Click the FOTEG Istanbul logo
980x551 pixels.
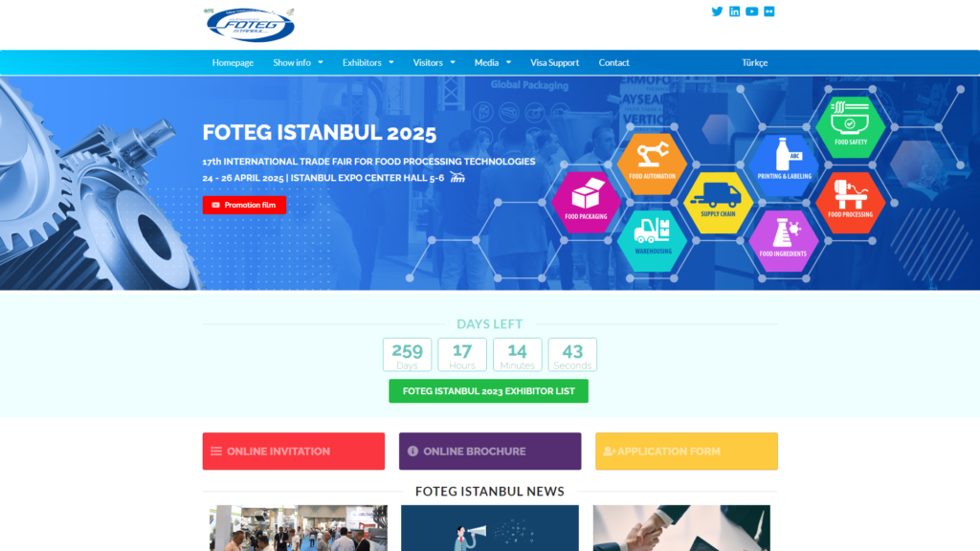250,25
